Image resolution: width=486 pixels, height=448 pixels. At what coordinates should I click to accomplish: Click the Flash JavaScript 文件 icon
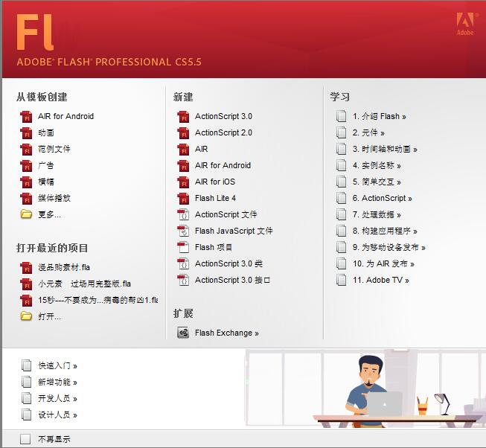(x=183, y=231)
